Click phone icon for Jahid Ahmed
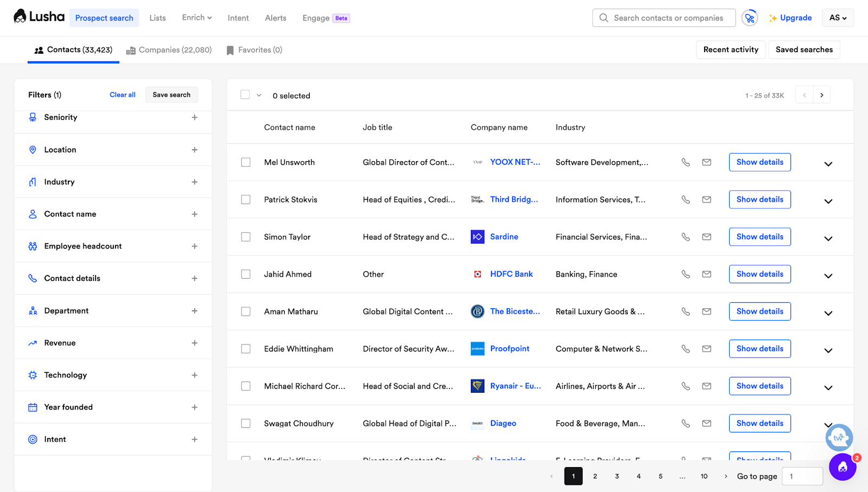This screenshot has height=492, width=868. tap(686, 274)
